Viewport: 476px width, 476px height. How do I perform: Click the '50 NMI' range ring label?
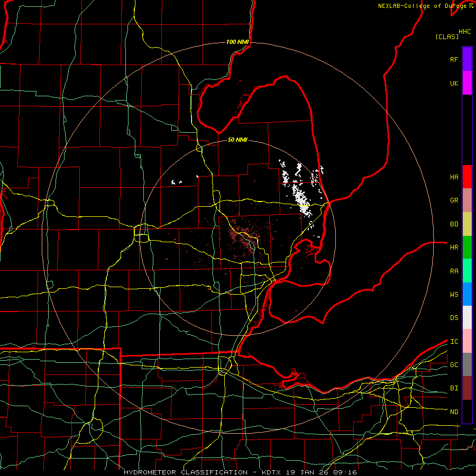(237, 140)
